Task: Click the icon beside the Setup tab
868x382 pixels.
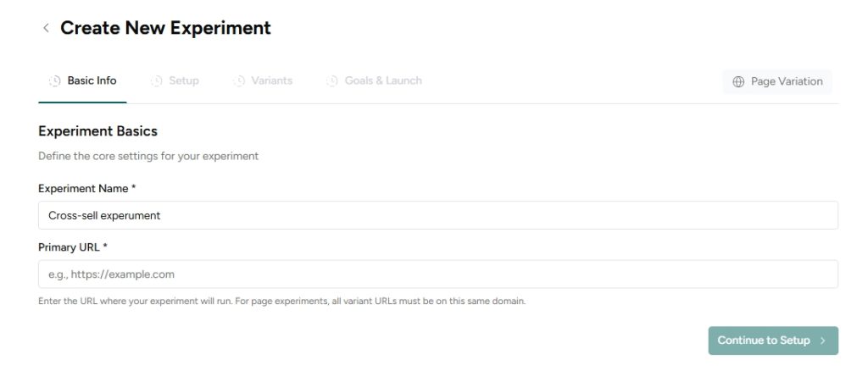Action: tap(156, 81)
